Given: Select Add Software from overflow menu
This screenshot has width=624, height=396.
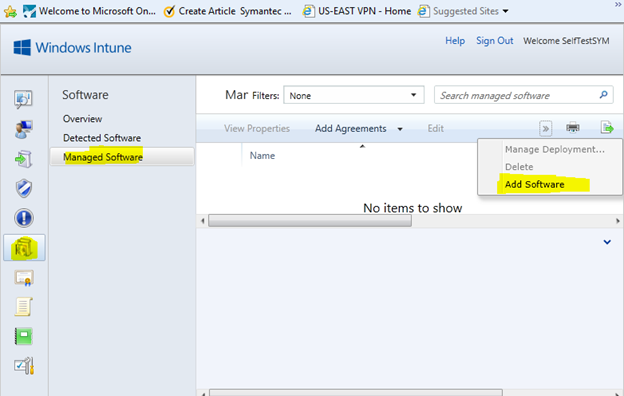Looking at the screenshot, I should point(534,184).
